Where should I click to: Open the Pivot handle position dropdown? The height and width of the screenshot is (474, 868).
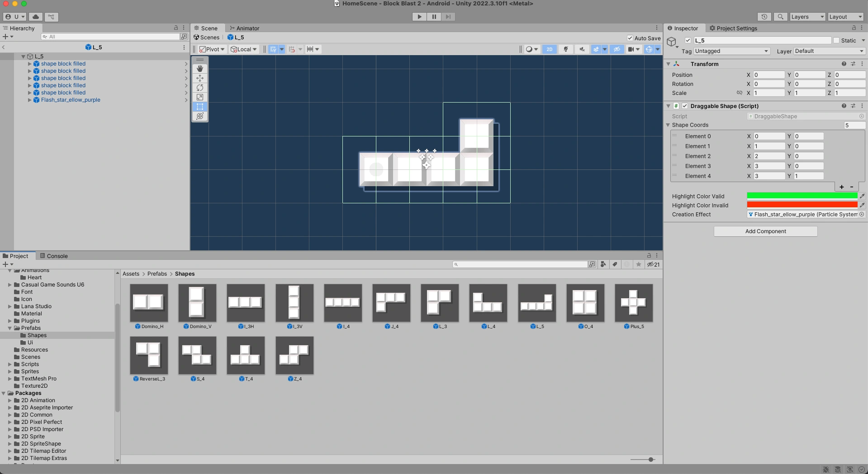pos(212,49)
